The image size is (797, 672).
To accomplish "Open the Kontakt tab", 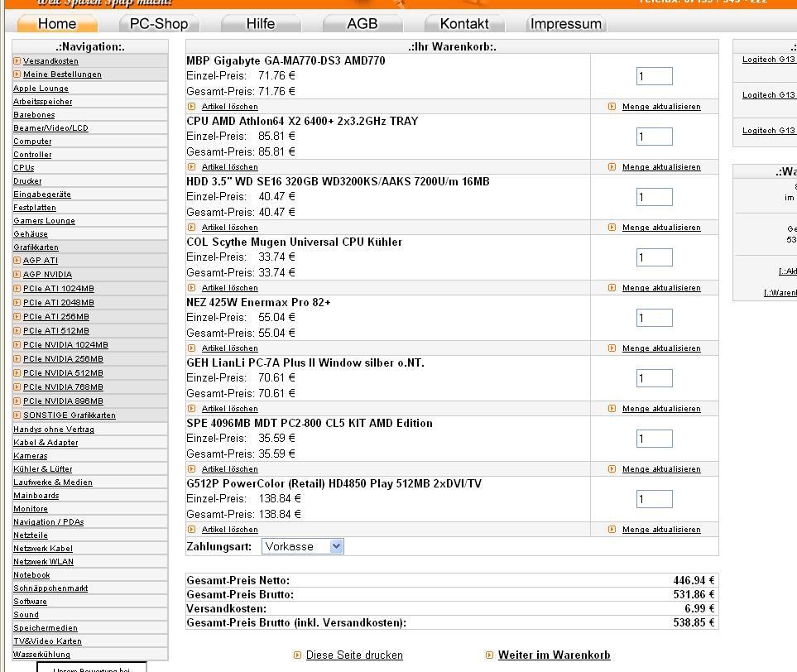I will 464,24.
